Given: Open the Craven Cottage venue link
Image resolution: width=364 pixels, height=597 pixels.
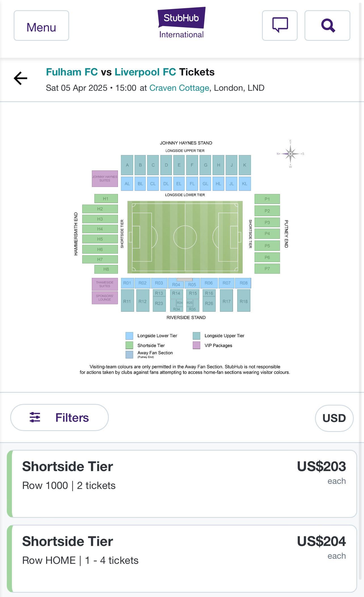Looking at the screenshot, I should 179,88.
